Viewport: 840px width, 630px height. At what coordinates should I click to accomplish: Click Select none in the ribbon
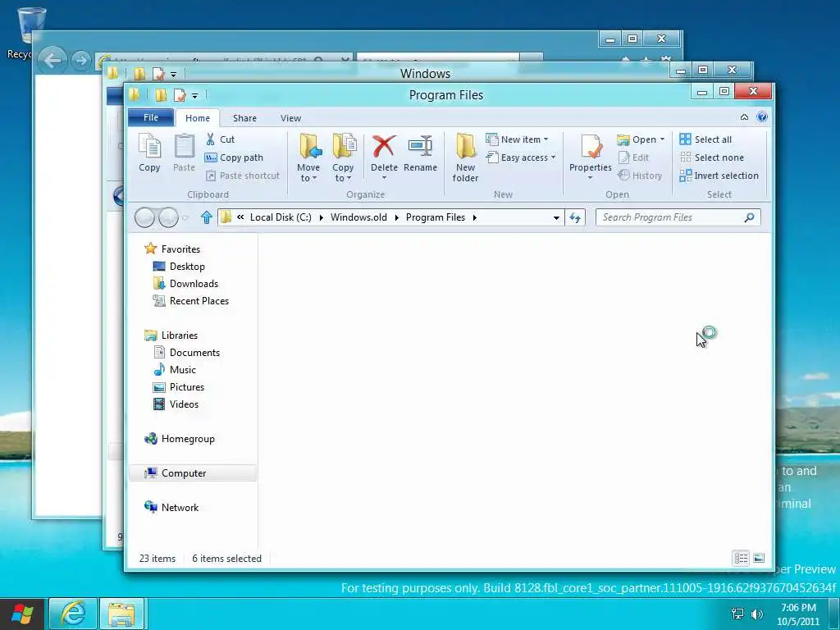(711, 157)
